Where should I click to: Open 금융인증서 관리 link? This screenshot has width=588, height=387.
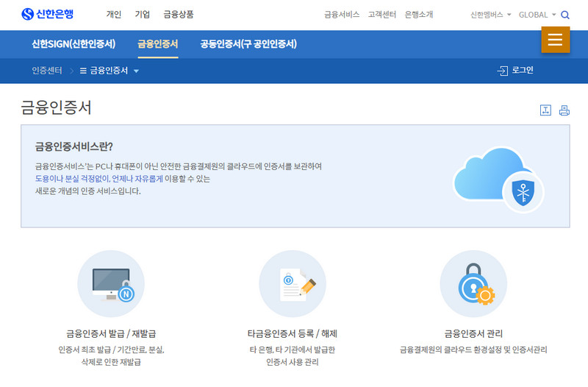[473, 333]
